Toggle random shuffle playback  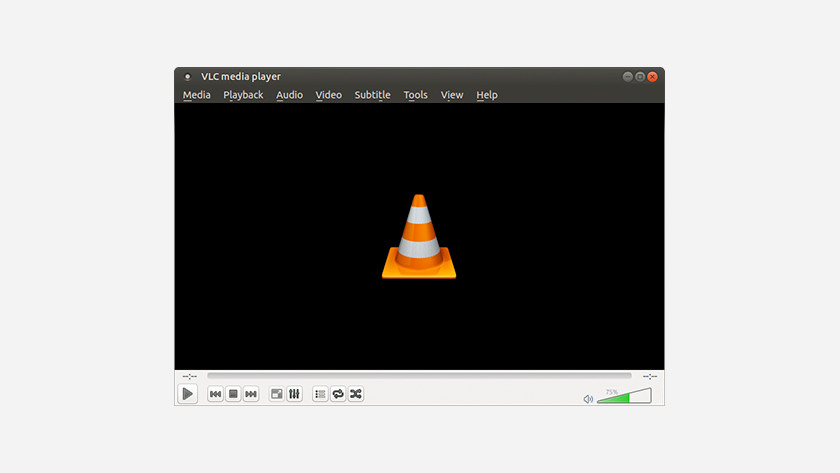[x=356, y=394]
